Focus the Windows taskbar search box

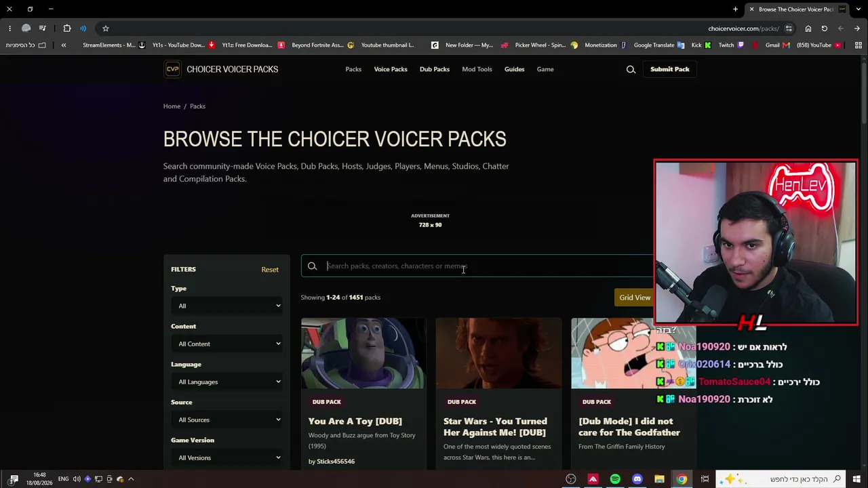(781, 479)
